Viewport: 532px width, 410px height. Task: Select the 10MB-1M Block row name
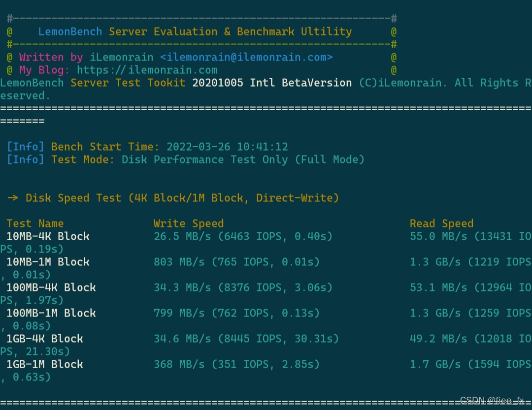48,262
